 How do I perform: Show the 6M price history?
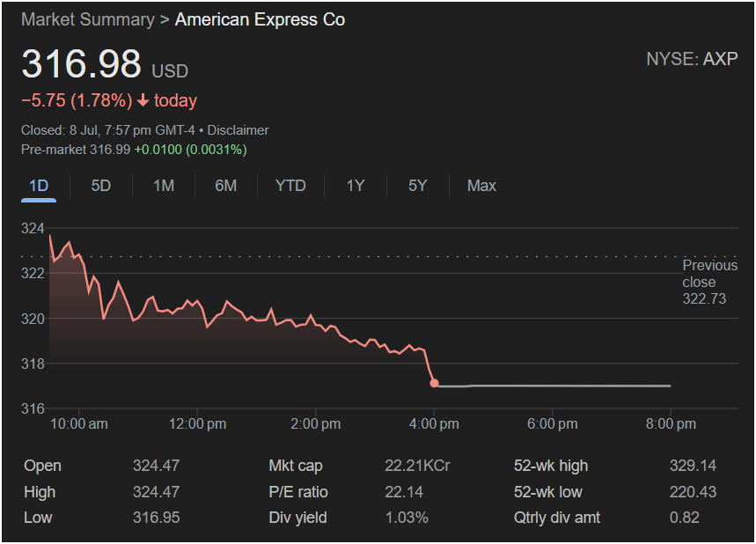click(x=225, y=186)
